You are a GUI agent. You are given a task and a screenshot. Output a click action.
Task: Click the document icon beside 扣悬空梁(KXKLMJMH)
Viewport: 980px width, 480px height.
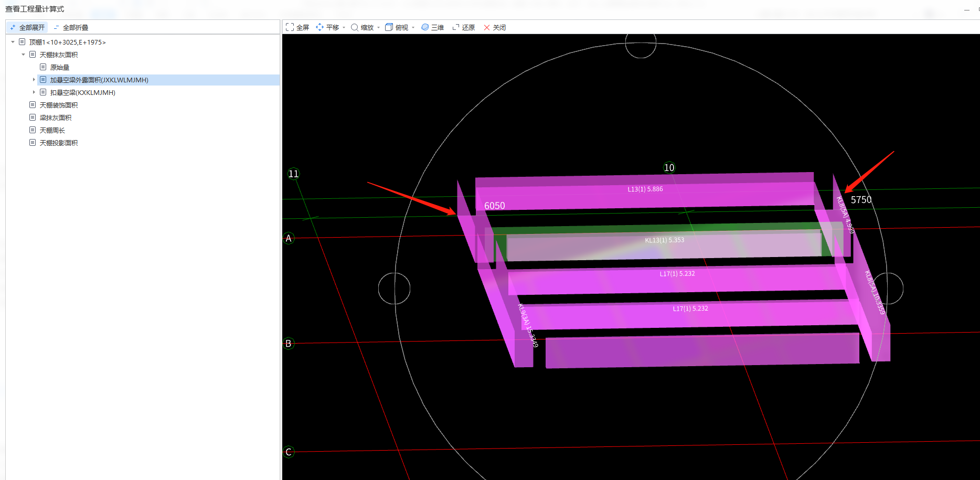(x=43, y=92)
